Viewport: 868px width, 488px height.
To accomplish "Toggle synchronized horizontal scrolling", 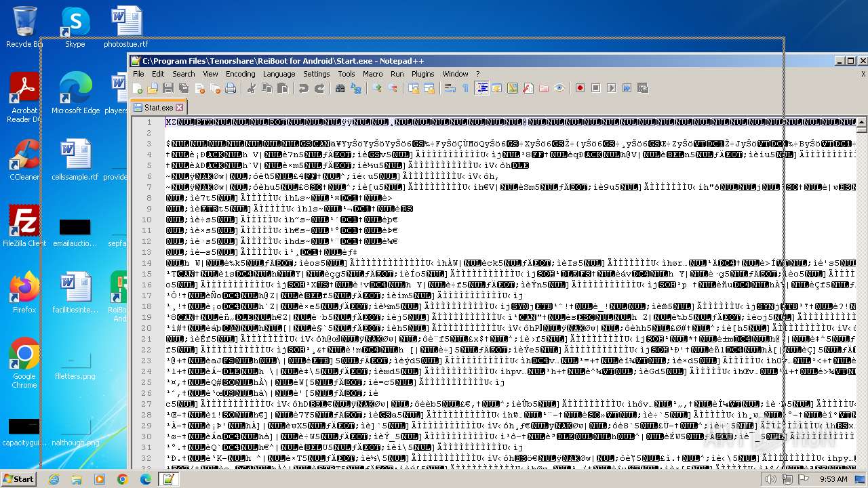I will pyautogui.click(x=429, y=88).
